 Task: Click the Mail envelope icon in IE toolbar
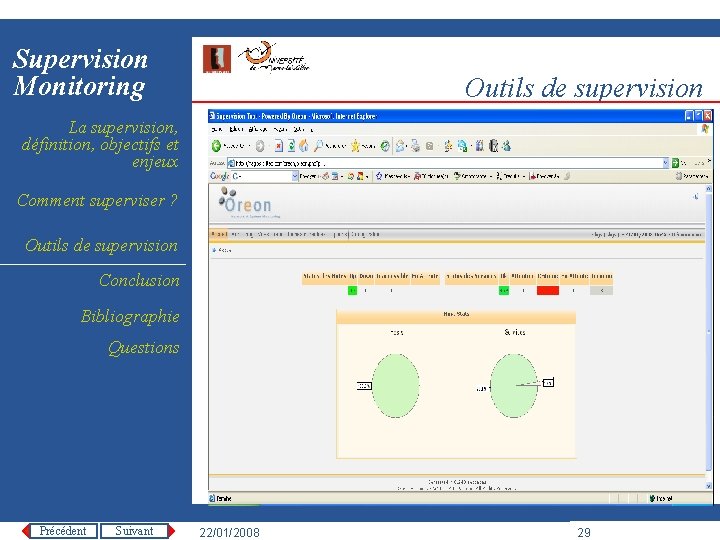coord(401,146)
